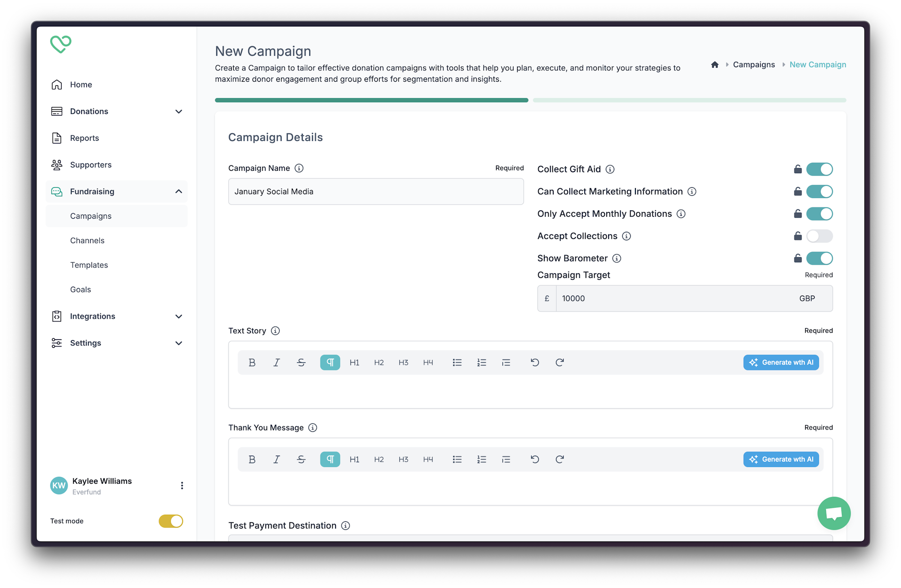901x588 pixels.
Task: Click the paragraph format icon in toolbar
Action: pyautogui.click(x=330, y=362)
